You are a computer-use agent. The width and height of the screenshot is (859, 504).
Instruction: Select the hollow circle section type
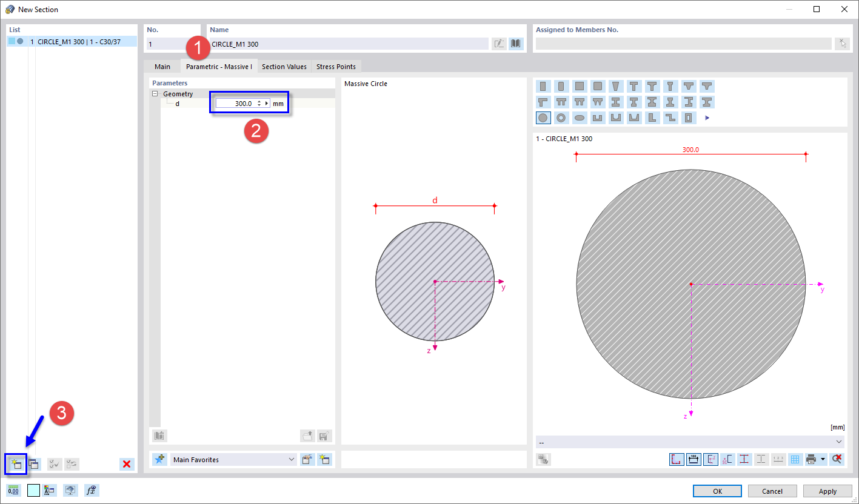(561, 118)
